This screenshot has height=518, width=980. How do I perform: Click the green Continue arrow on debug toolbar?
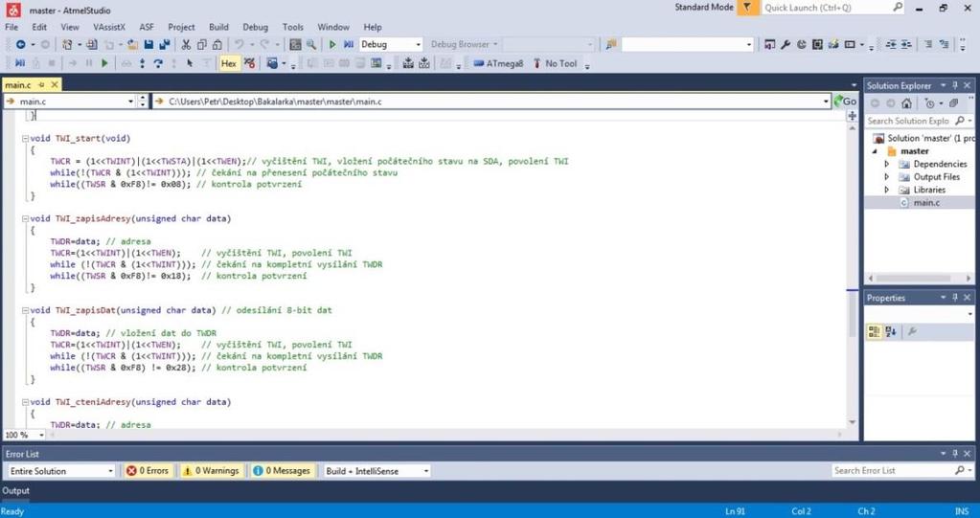point(104,63)
